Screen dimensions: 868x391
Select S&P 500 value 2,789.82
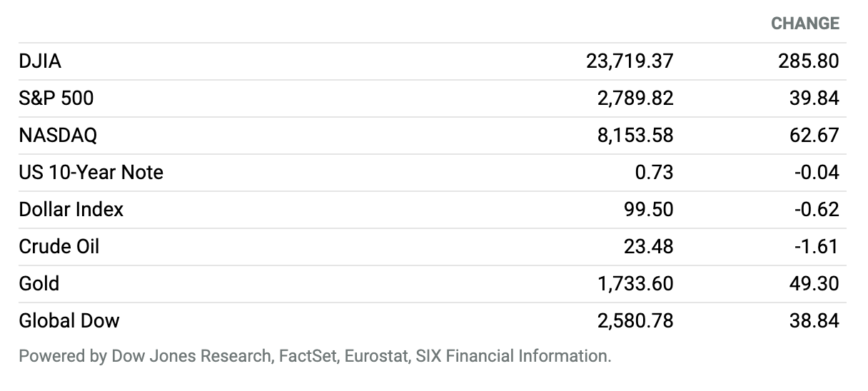pos(635,98)
